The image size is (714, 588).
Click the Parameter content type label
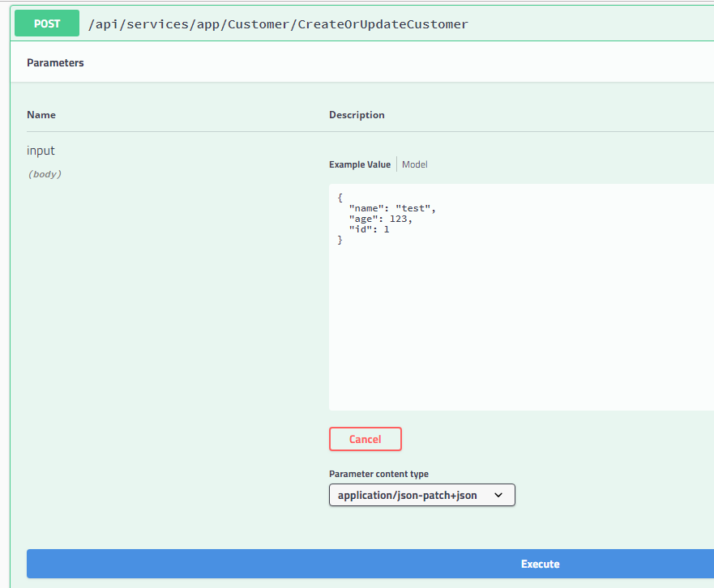click(x=376, y=474)
